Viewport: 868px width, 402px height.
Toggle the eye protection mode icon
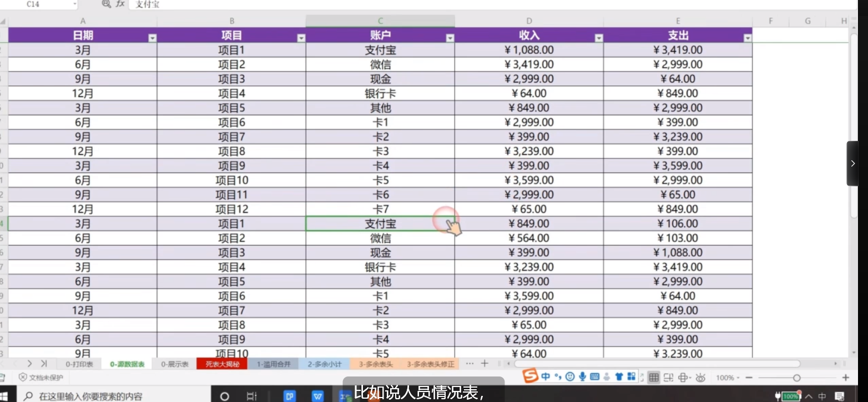700,378
